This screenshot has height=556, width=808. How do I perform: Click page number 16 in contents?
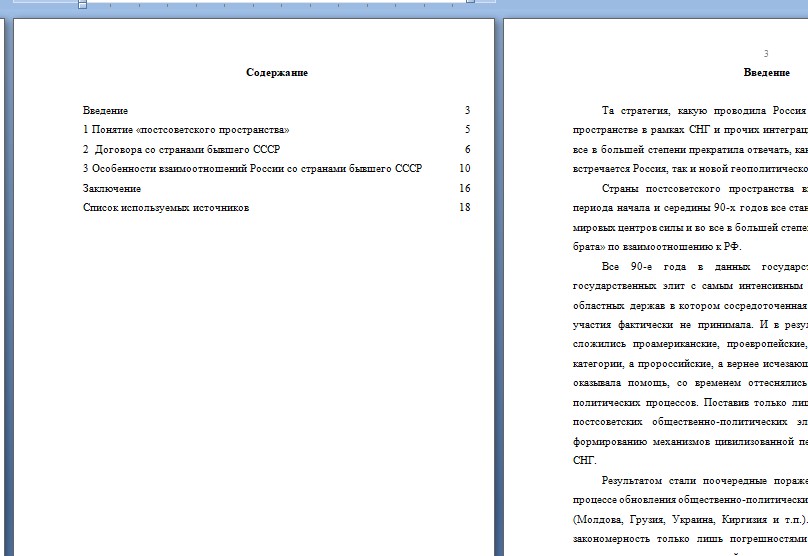(464, 189)
